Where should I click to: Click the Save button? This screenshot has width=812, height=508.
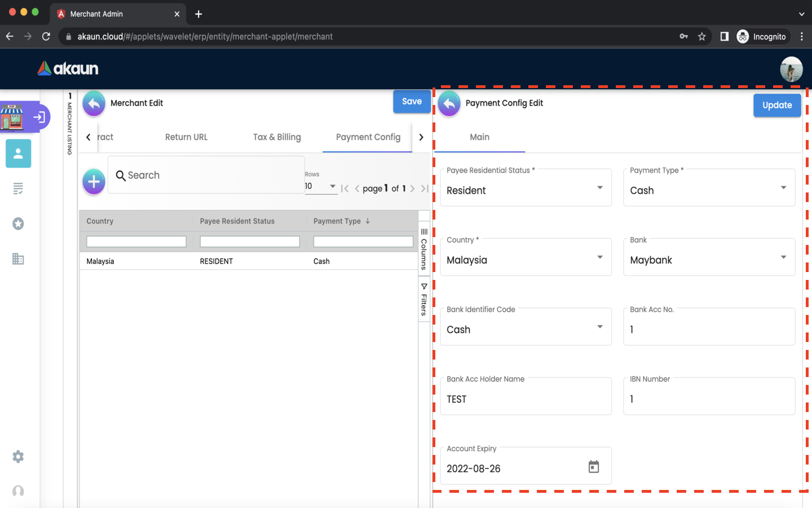tap(412, 102)
